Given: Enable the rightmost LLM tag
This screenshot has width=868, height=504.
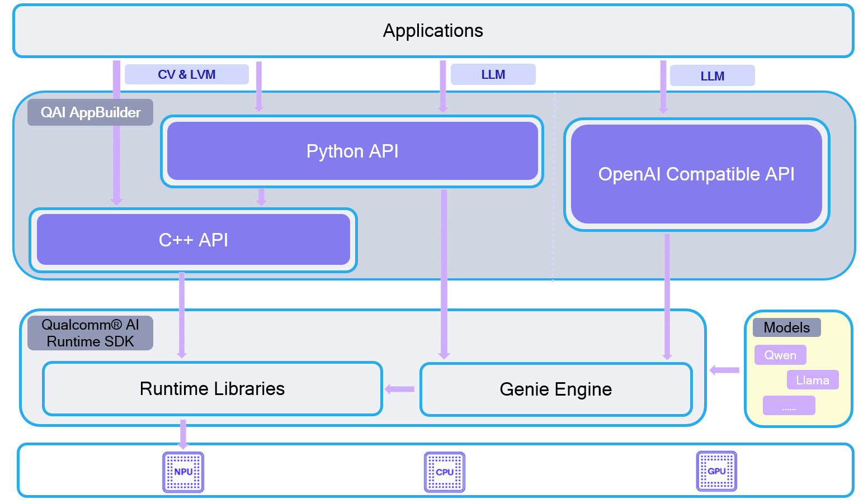Looking at the screenshot, I should point(712,75).
